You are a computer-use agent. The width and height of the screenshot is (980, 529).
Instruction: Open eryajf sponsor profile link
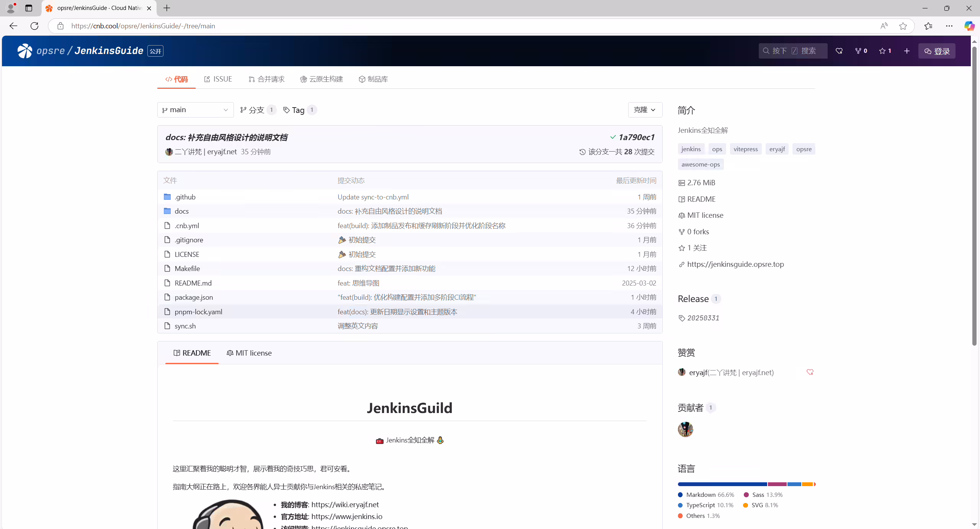click(731, 372)
